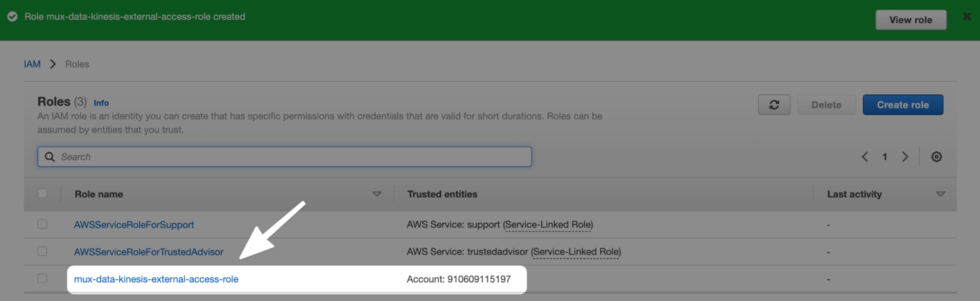The width and height of the screenshot is (980, 301).
Task: Go to the next page arrow
Action: click(905, 157)
